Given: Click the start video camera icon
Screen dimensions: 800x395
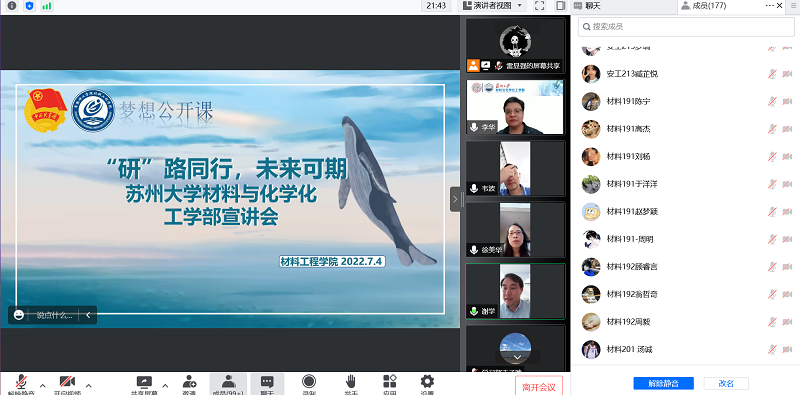Looking at the screenshot, I should tap(67, 381).
